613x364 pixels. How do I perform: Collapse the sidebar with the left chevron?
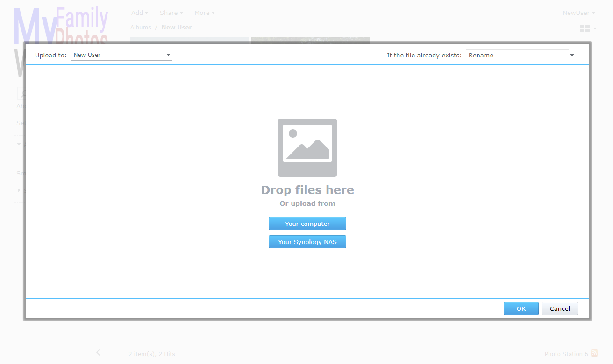(x=98, y=352)
